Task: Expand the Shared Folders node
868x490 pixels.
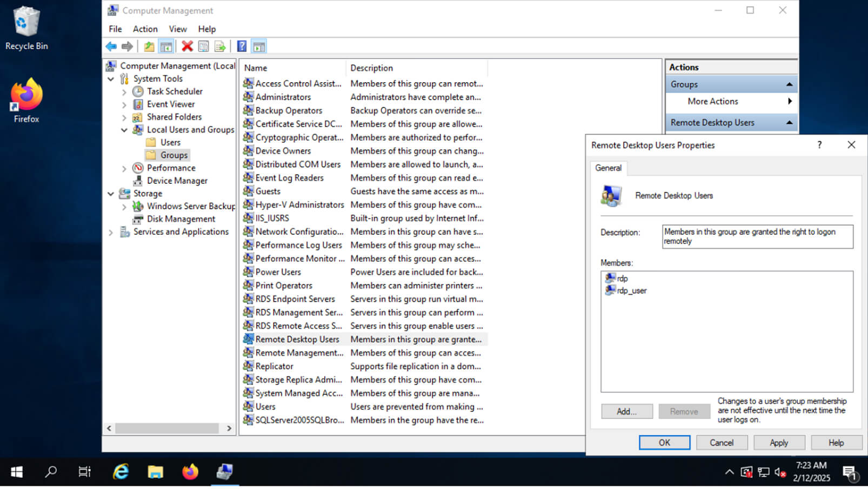Action: tap(124, 117)
